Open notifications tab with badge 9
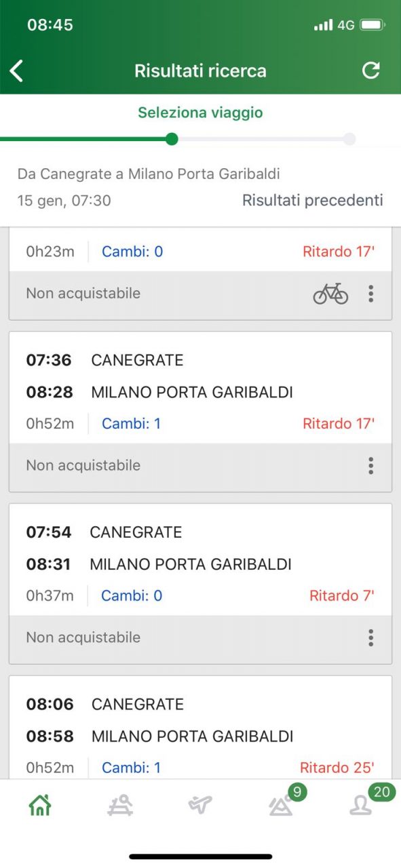 pyautogui.click(x=281, y=805)
